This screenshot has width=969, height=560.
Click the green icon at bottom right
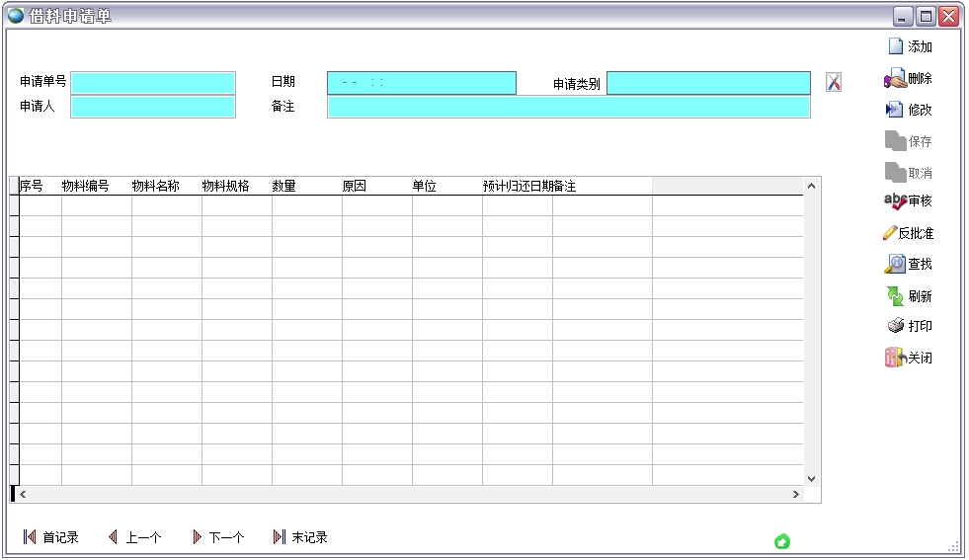pos(782,541)
